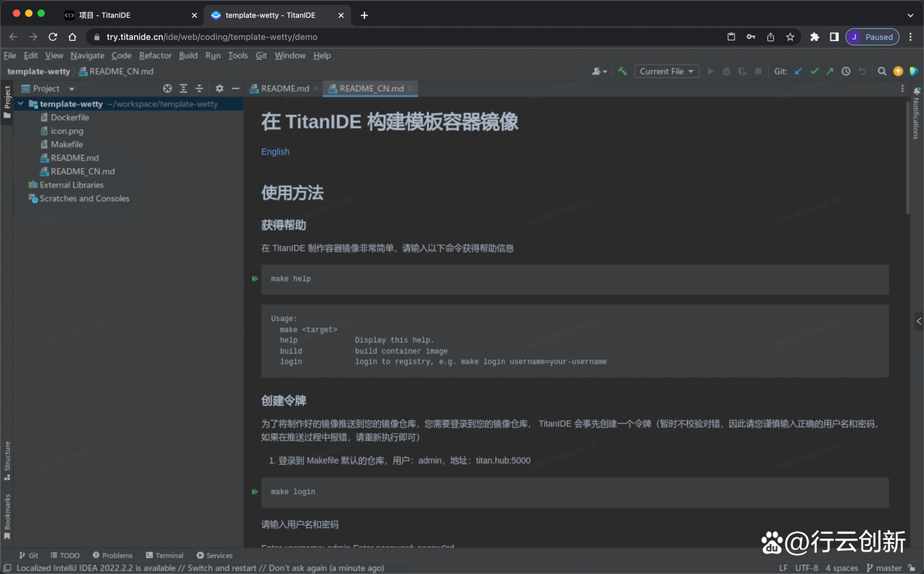The width and height of the screenshot is (924, 574).
Task: Click the master branch in status bar
Action: pos(884,568)
